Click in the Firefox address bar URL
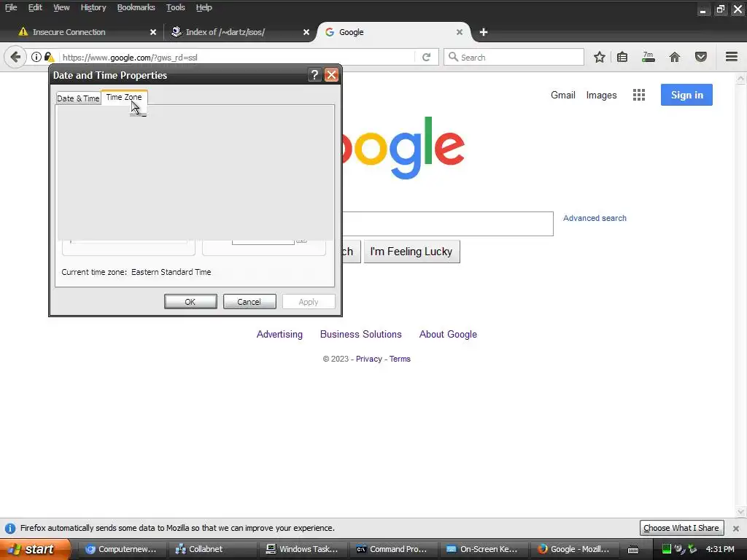Screen dimensions: 747x560 (237, 57)
